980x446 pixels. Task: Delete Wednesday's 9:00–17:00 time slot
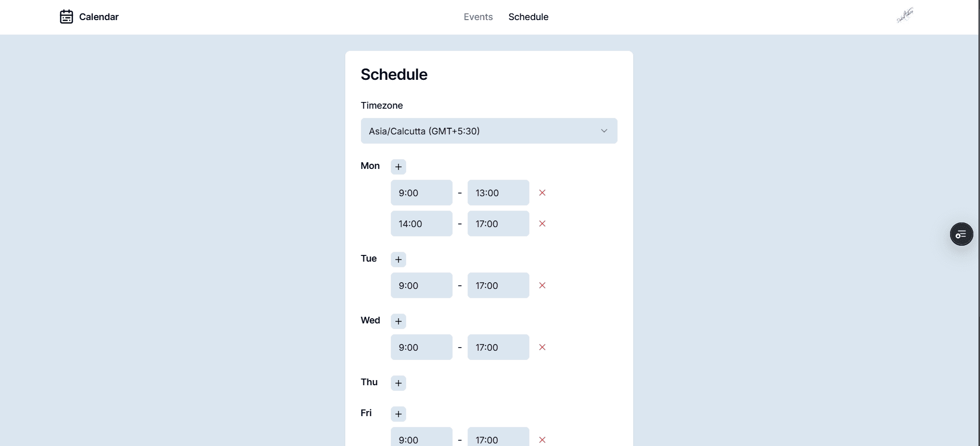pos(542,347)
